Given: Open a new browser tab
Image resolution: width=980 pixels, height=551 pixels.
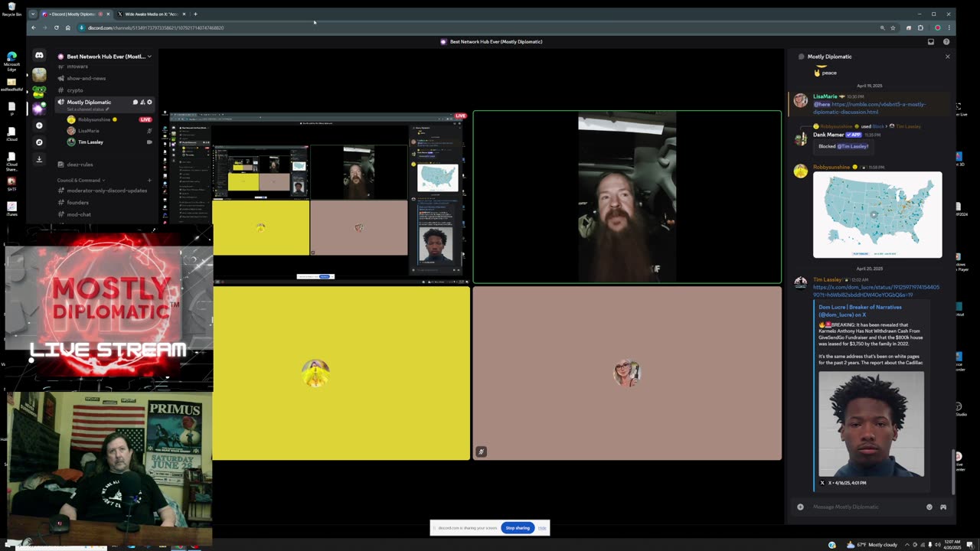Looking at the screenshot, I should pyautogui.click(x=195, y=14).
